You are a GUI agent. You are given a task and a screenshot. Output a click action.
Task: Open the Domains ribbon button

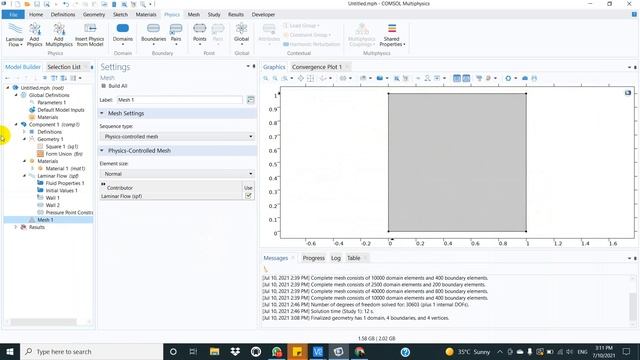(122, 34)
